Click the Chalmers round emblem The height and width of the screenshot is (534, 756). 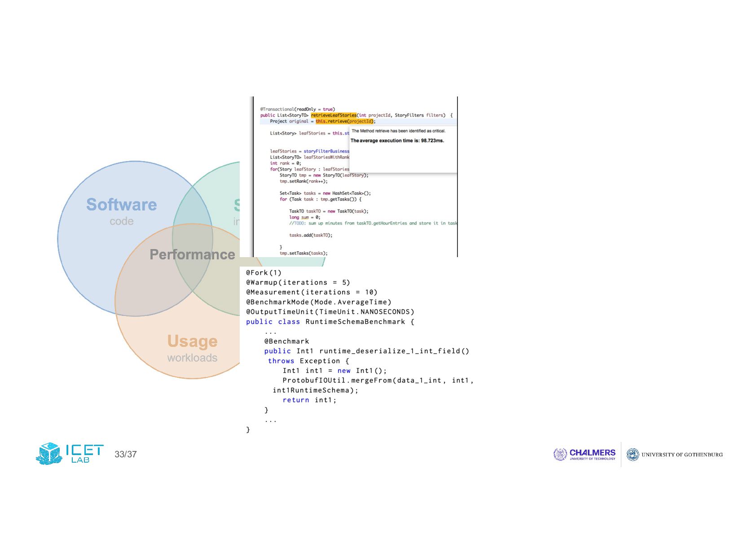(x=560, y=455)
